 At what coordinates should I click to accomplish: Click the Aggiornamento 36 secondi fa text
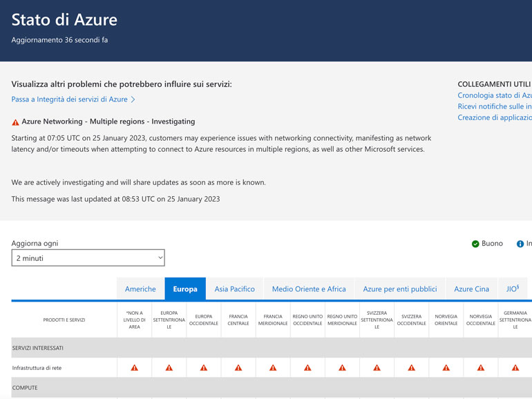pos(59,40)
